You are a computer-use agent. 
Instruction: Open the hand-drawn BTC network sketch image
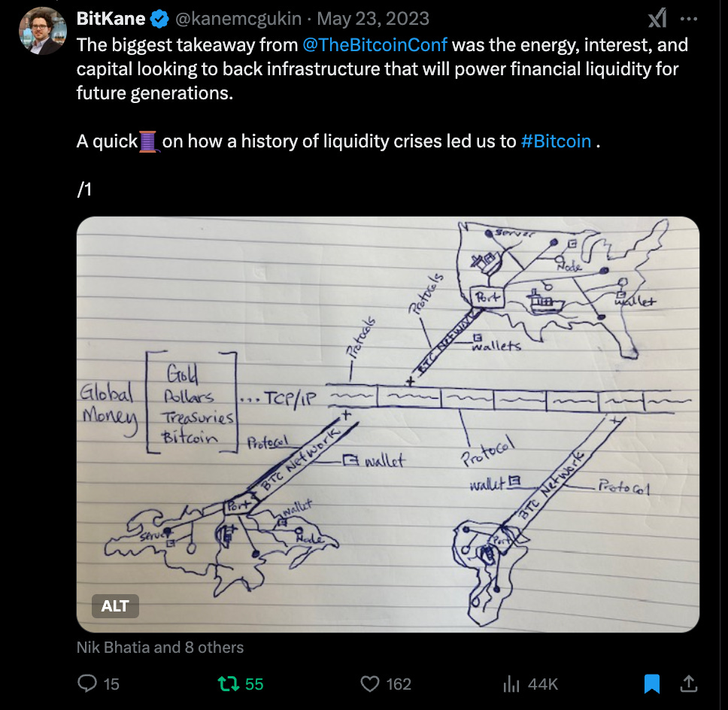[x=387, y=424]
